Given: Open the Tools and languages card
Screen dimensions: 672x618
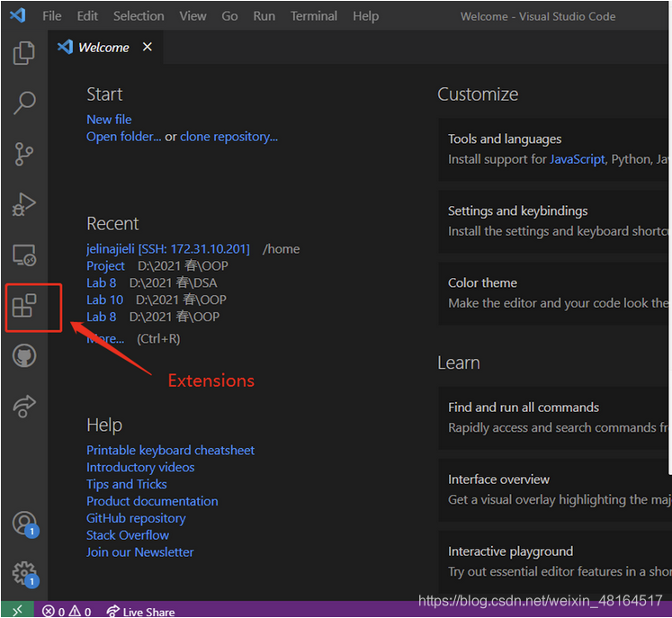Looking at the screenshot, I should click(554, 149).
